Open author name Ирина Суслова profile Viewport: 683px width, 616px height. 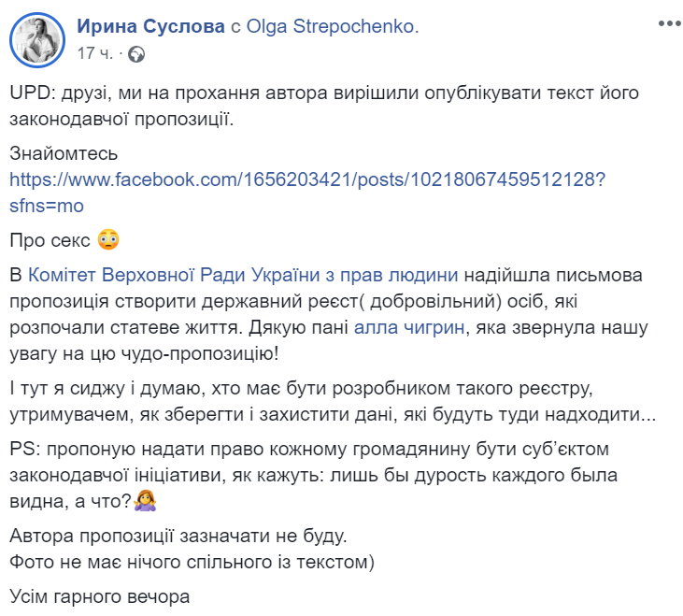(x=150, y=27)
